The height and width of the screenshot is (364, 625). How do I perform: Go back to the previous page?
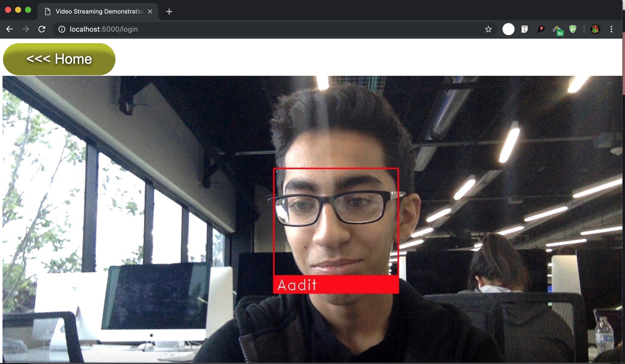tap(10, 29)
